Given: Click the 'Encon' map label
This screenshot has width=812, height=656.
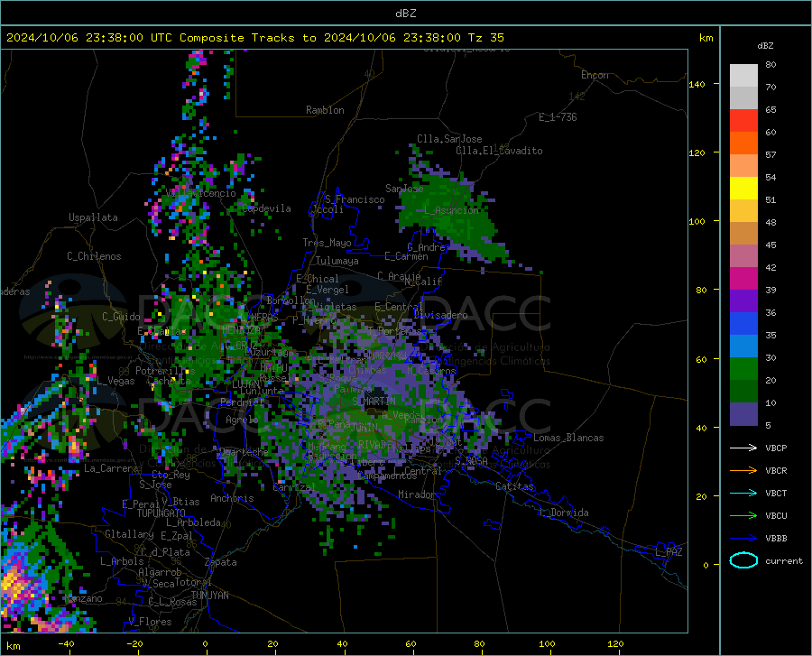Looking at the screenshot, I should pyautogui.click(x=595, y=75).
